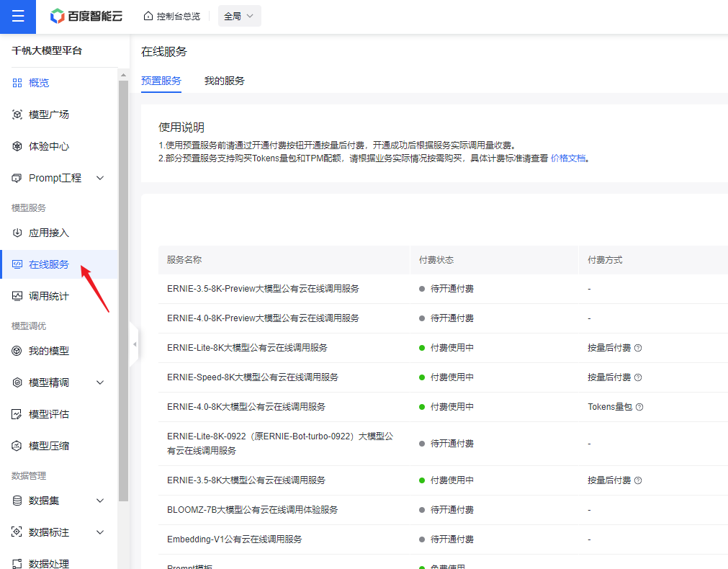728x569 pixels.
Task: Click the 数据处理 sidebar icon
Action: [17, 563]
